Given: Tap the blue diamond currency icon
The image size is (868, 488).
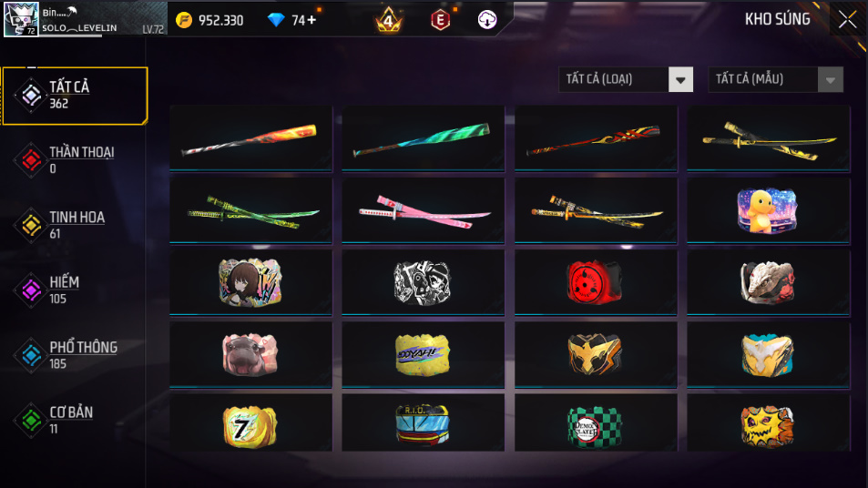Looking at the screenshot, I should [276, 20].
